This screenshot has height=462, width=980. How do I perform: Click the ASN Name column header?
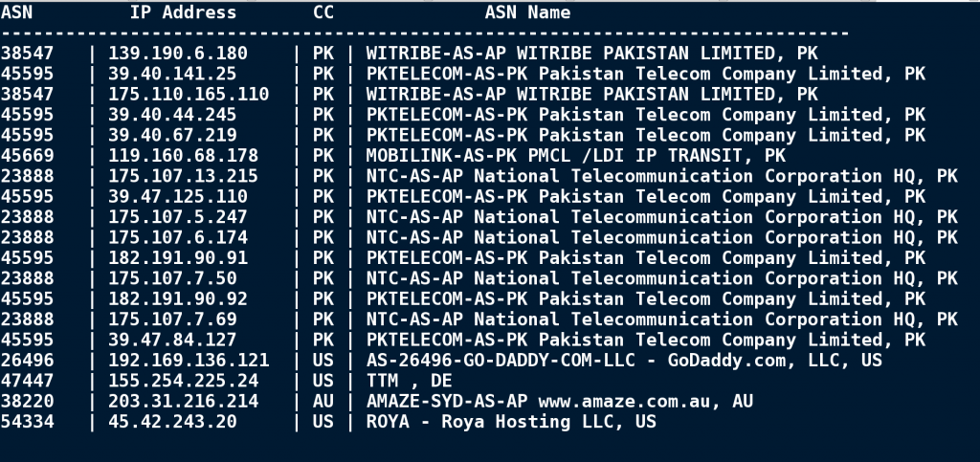[527, 12]
